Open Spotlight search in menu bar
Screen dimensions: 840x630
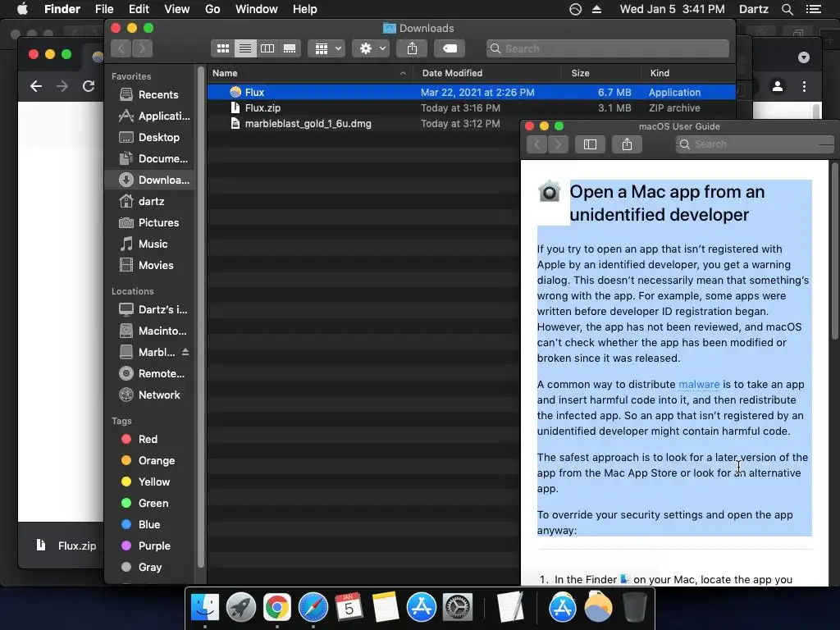point(787,9)
